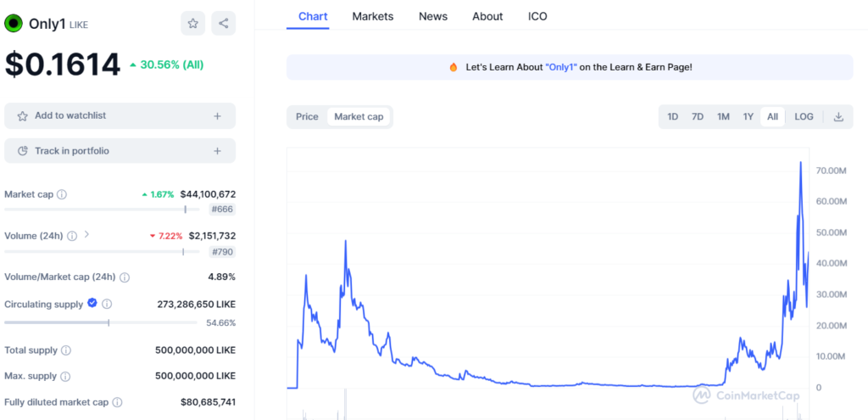The image size is (868, 420).
Task: Select the 7D chart time range
Action: 698,117
